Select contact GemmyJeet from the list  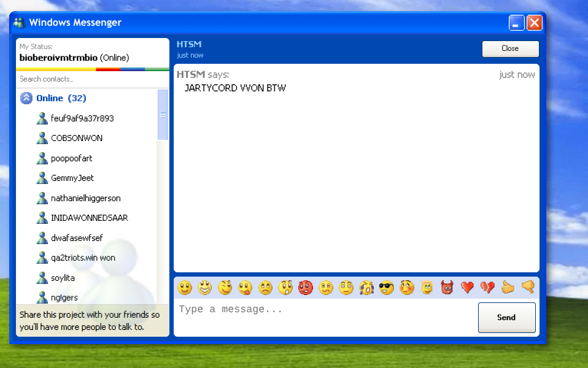click(x=72, y=178)
